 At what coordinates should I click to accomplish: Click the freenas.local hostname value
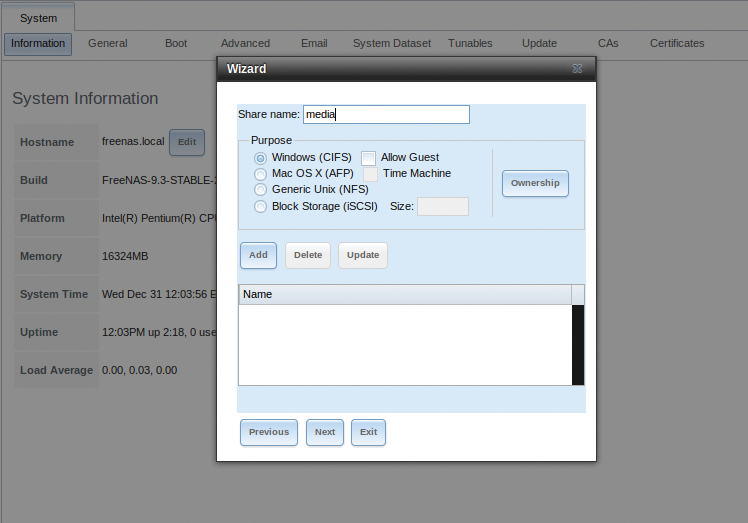pyautogui.click(x=133, y=142)
